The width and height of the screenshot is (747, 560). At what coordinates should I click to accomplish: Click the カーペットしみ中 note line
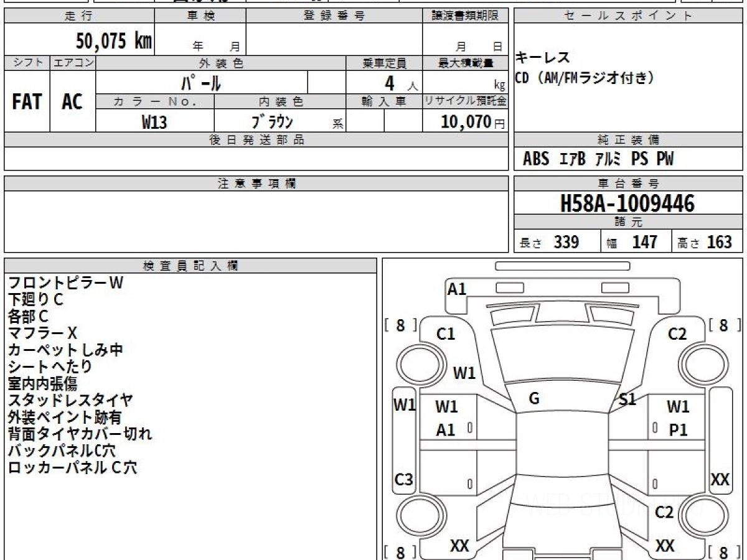[x=65, y=350]
